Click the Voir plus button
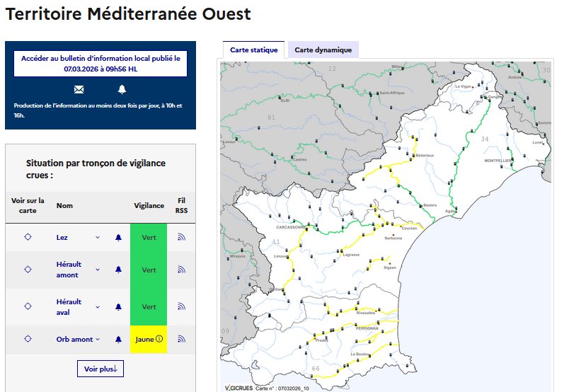Viewport: 581px width, 392px height. coord(100,369)
